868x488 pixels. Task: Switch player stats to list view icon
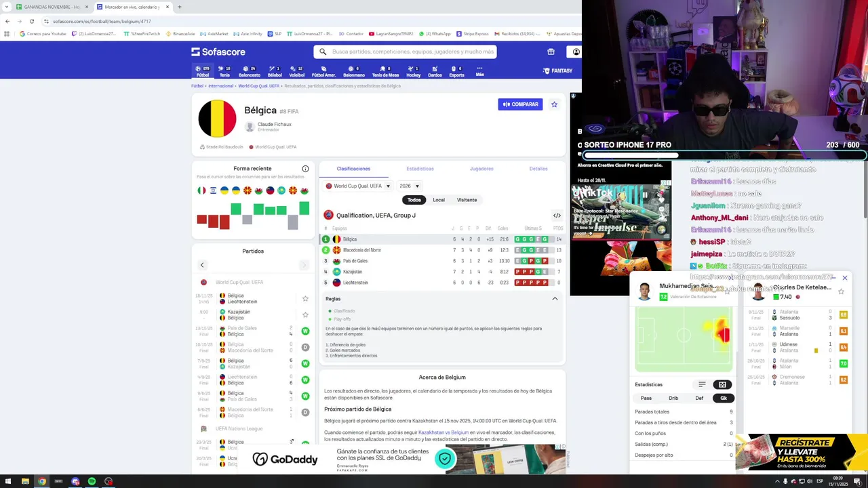click(x=702, y=384)
